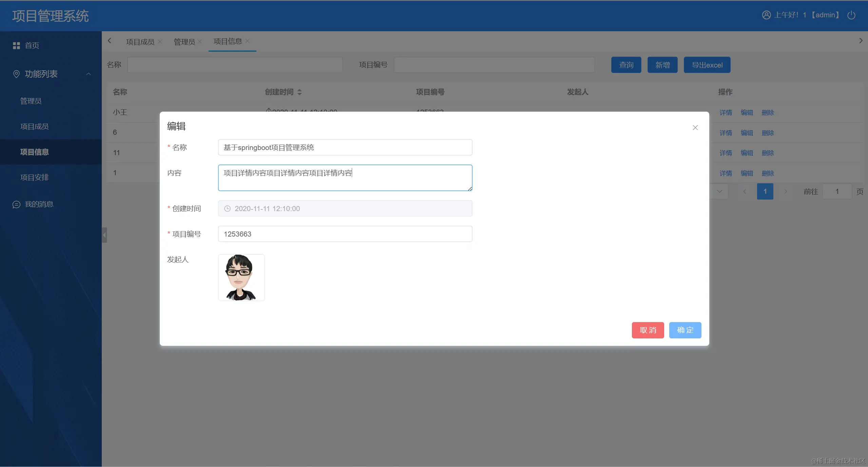Click the power logout icon
Viewport: 868px width, 467px height.
click(x=851, y=15)
